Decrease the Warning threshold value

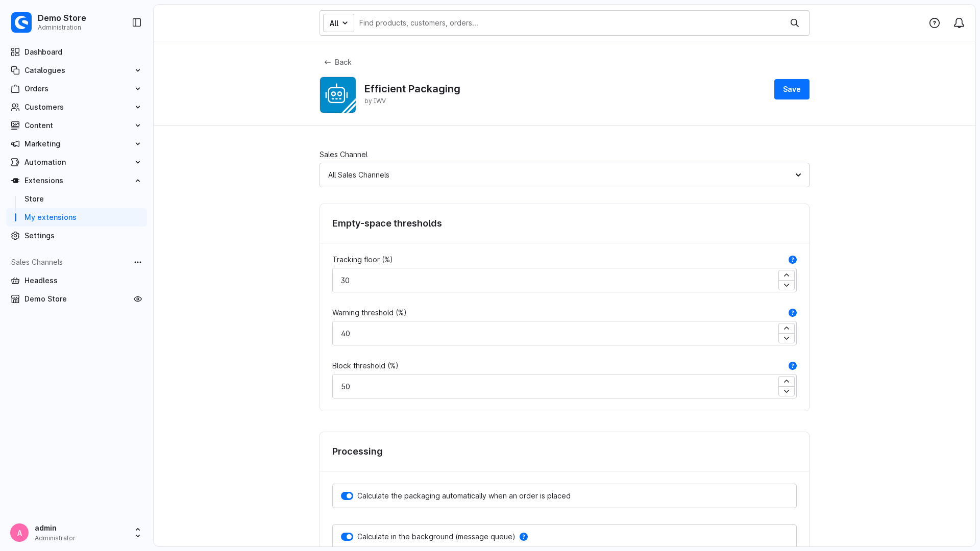coord(787,338)
